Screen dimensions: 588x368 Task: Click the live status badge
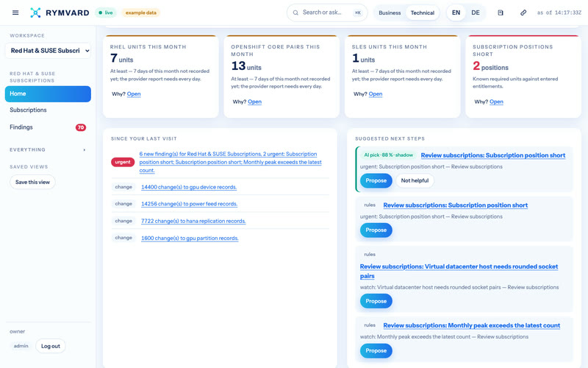[x=106, y=13]
